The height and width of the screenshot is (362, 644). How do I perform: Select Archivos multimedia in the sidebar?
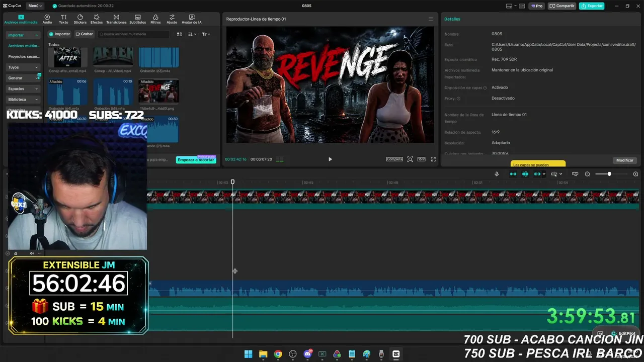coord(24,46)
